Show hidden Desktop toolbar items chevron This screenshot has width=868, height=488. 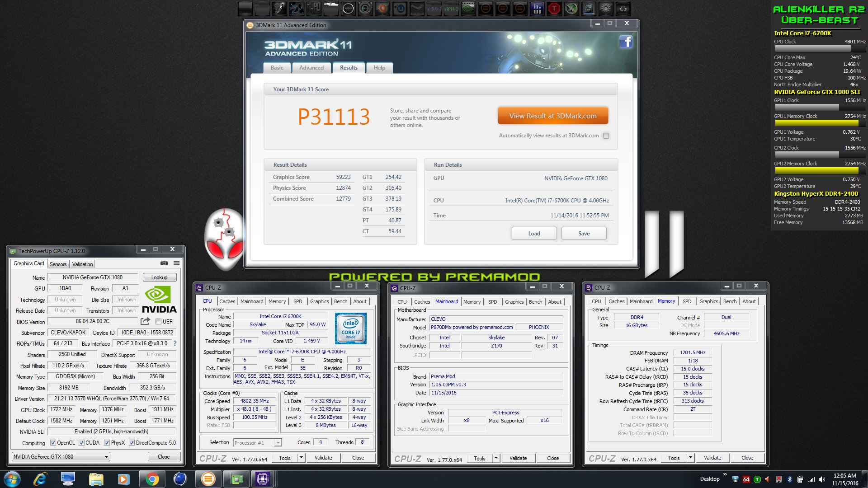coord(725,474)
